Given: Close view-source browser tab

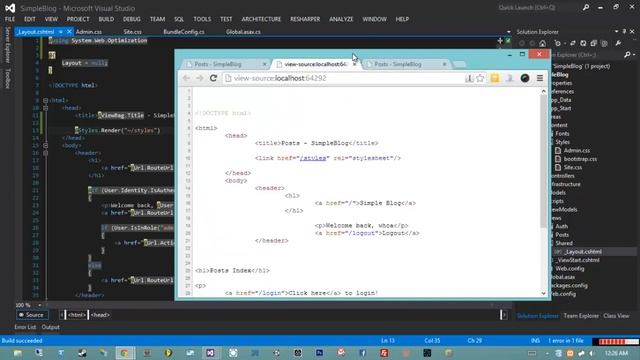Looking at the screenshot, I should [354, 64].
